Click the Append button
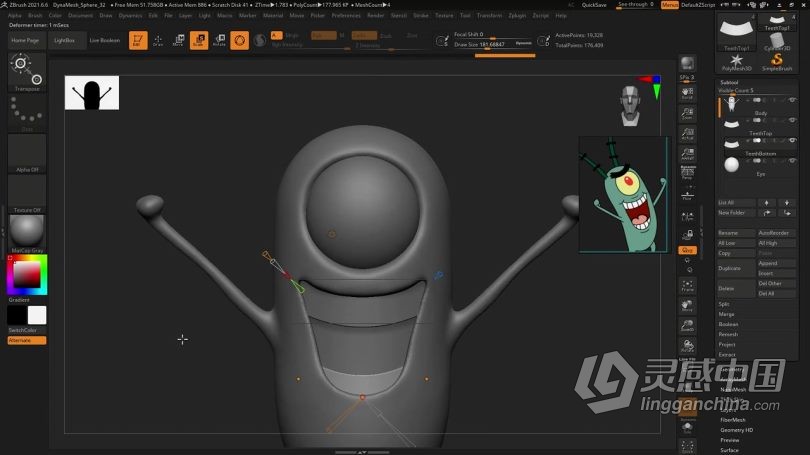 point(776,263)
